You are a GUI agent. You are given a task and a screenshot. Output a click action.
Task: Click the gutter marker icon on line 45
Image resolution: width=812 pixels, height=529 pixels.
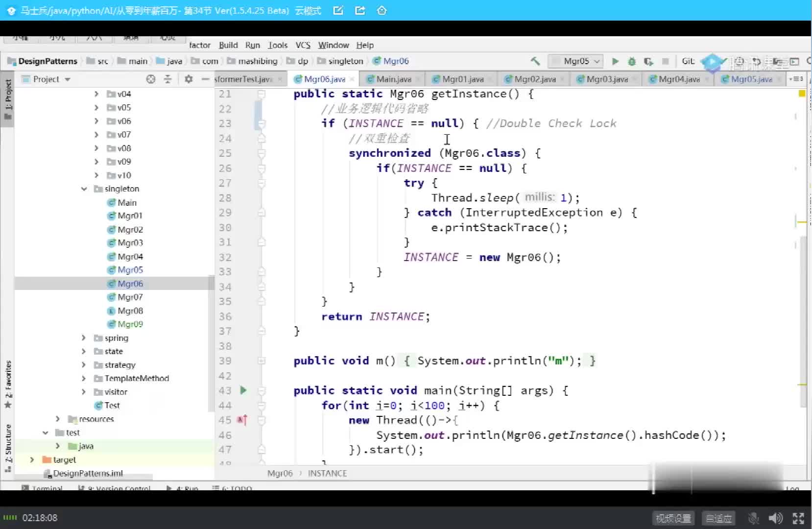242,420
